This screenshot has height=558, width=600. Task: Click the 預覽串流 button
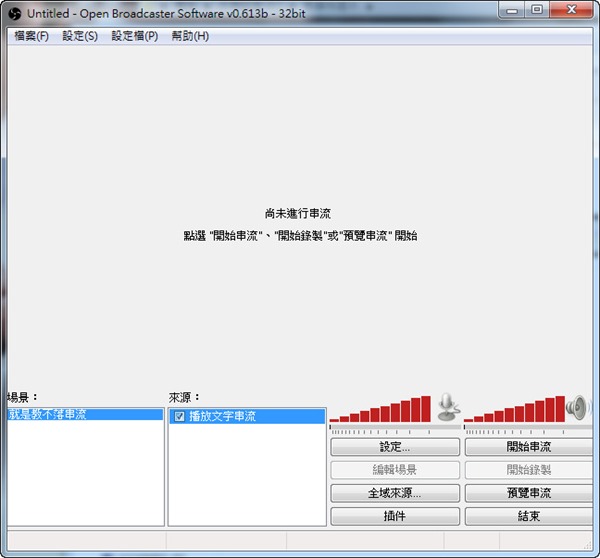(x=529, y=493)
